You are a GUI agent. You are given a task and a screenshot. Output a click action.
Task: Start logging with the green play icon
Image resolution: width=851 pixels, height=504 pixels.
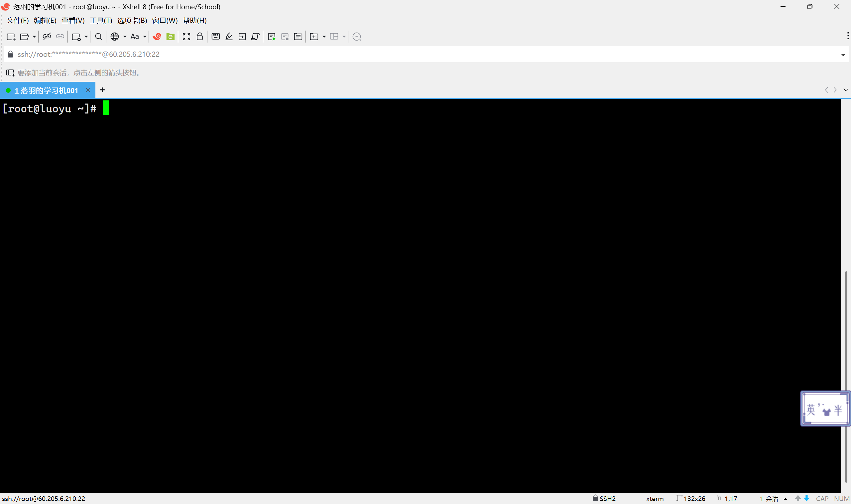pos(271,37)
